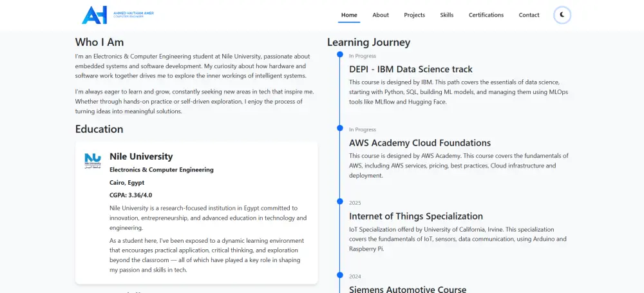
Task: Click the Nile University card title
Action: pyautogui.click(x=141, y=156)
